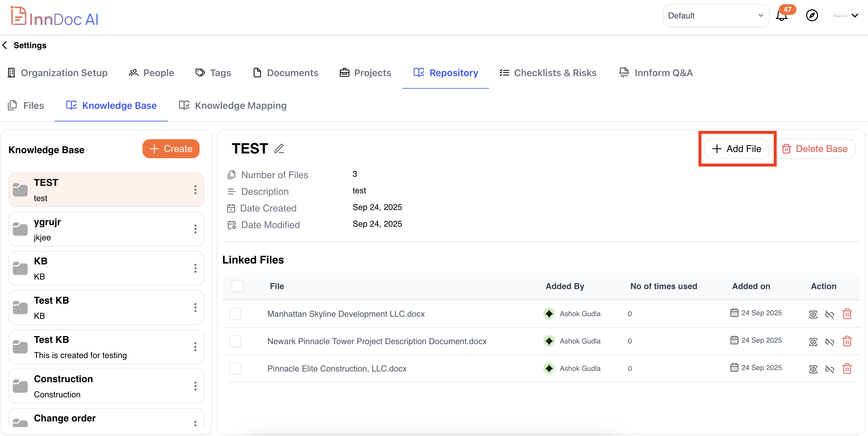Expand the user profile menu chevron
Viewport: 868px width, 436px height.
click(855, 15)
